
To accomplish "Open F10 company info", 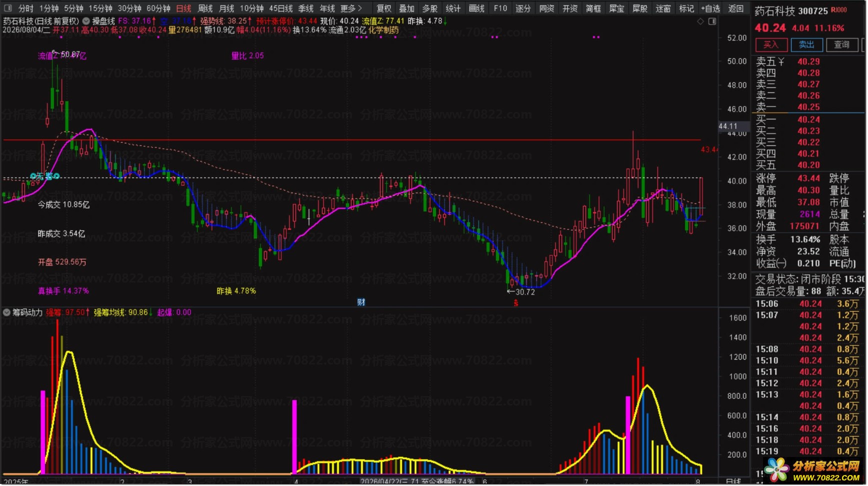I will (500, 8).
